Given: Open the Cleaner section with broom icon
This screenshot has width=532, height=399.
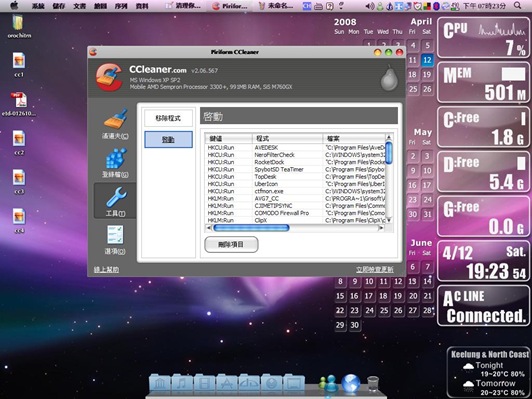Looking at the screenshot, I should pos(115,124).
